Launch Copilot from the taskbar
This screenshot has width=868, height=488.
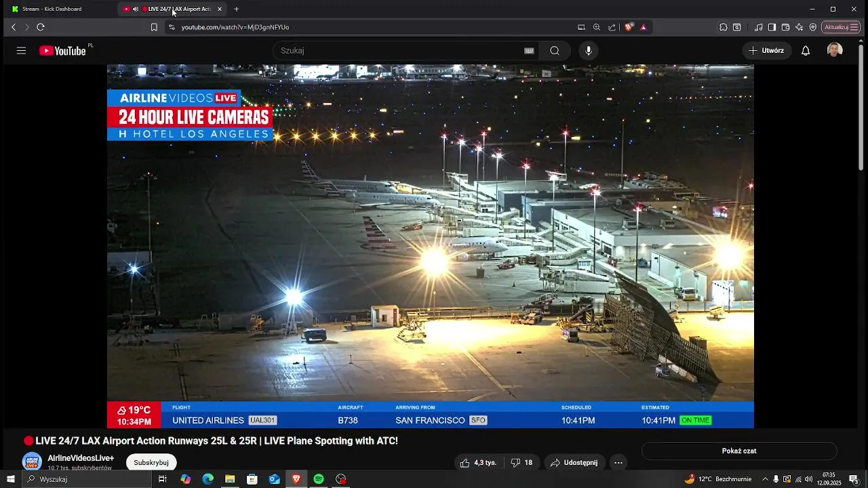[186, 479]
